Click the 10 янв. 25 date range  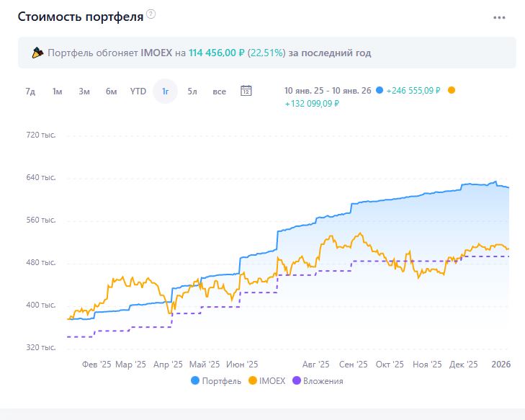coord(328,91)
